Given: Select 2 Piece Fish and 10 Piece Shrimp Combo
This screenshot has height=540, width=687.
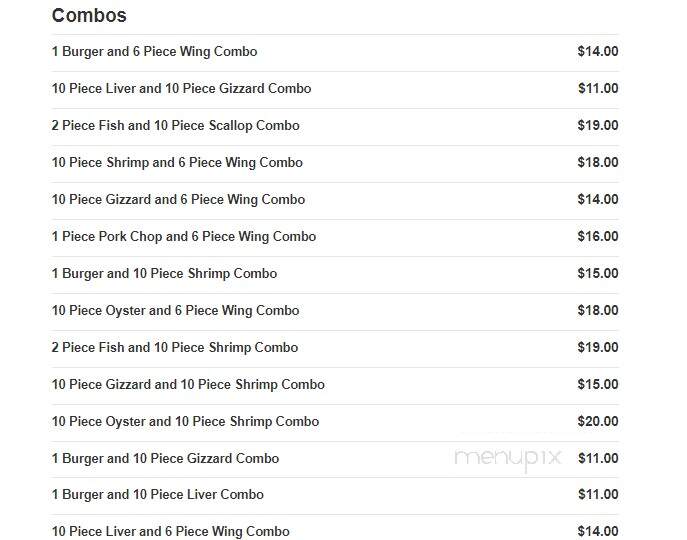Looking at the screenshot, I should coord(335,348).
